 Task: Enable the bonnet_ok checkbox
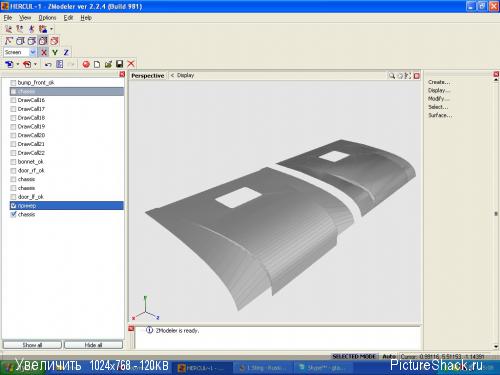coord(13,162)
